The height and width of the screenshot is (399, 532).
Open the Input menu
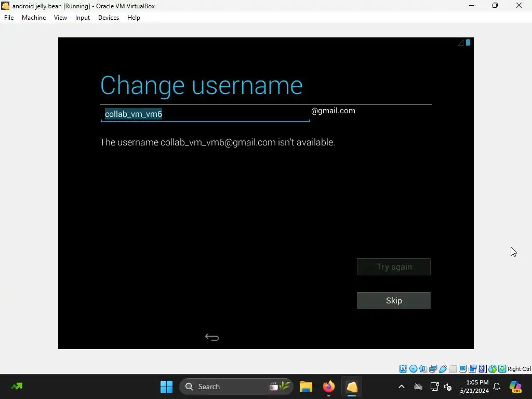tap(83, 18)
